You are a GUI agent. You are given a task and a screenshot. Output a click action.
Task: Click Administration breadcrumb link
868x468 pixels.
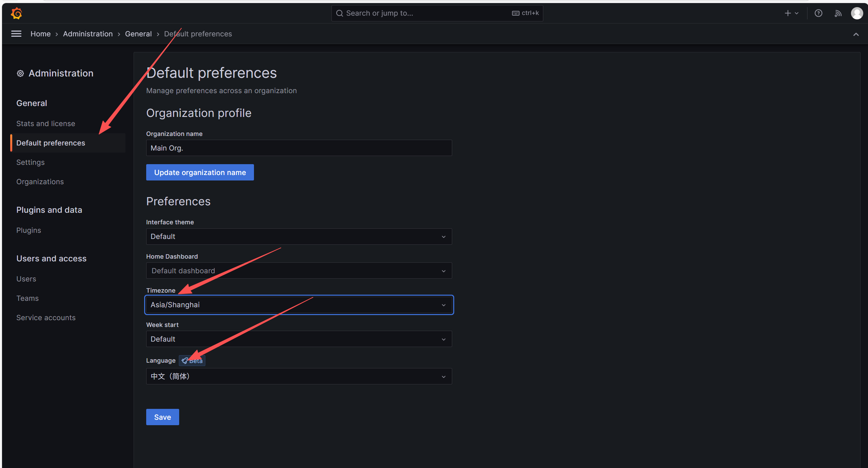(x=88, y=34)
